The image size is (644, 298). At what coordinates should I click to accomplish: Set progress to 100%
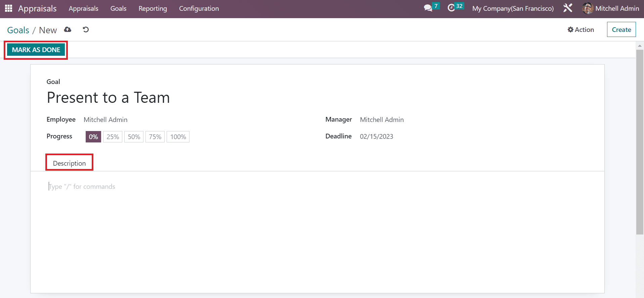tap(178, 137)
